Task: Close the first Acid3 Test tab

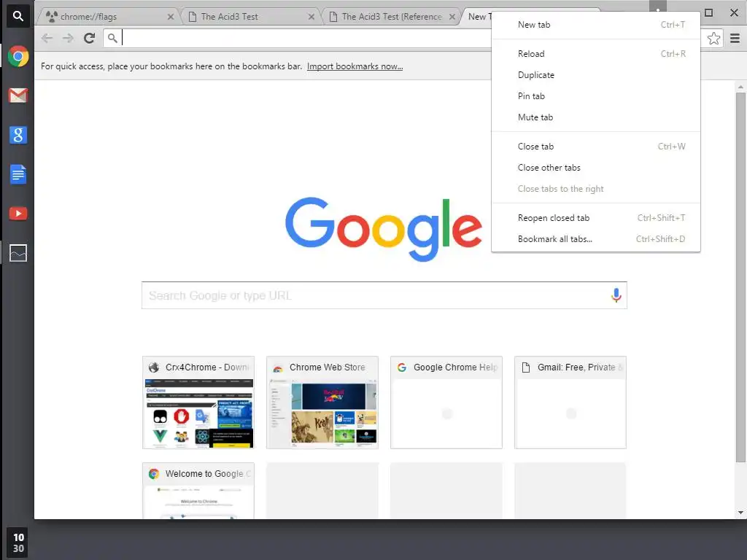Action: [311, 17]
